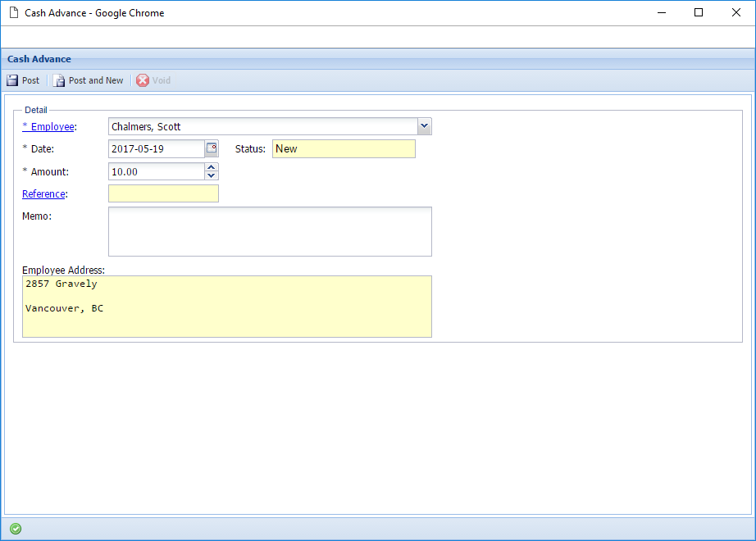
Task: Open the Date calendar picker icon
Action: [212, 148]
